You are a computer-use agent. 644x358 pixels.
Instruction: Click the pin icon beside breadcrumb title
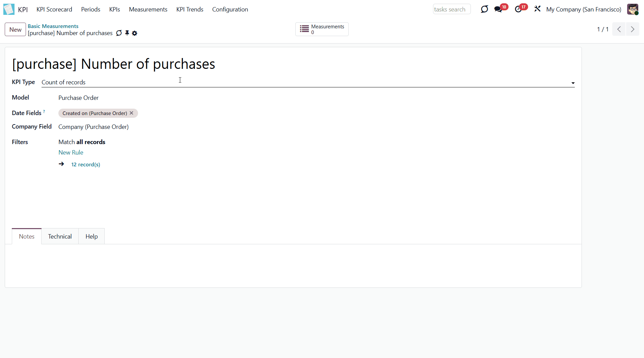[x=127, y=33]
